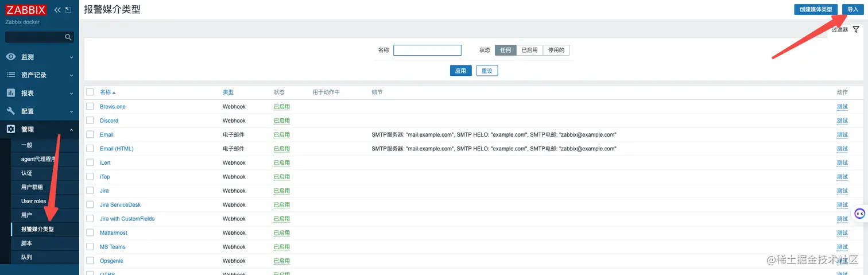Check the iTop row checkbox
The height and width of the screenshot is (275, 868).
[x=90, y=176]
